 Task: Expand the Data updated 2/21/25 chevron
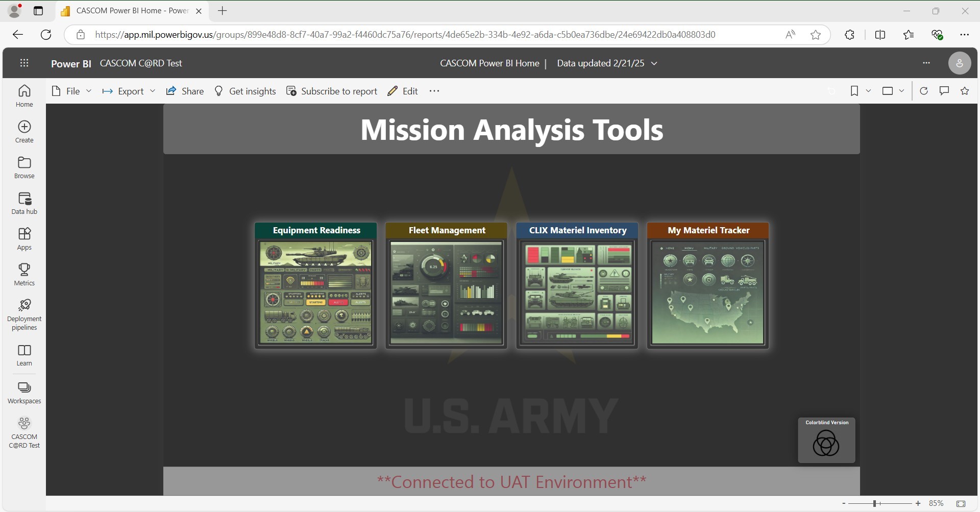point(654,63)
